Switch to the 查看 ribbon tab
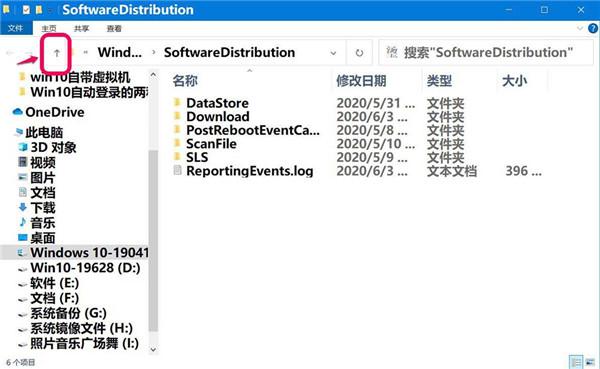The height and width of the screenshot is (369, 600). click(x=114, y=28)
